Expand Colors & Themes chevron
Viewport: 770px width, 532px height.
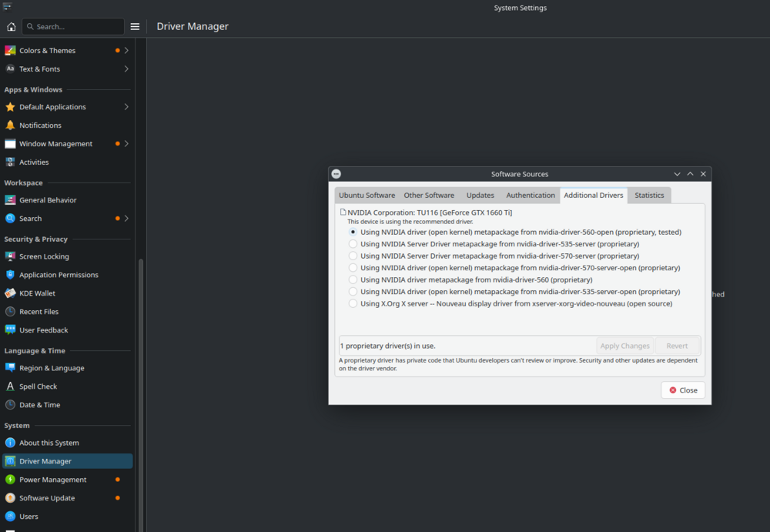[x=126, y=51]
